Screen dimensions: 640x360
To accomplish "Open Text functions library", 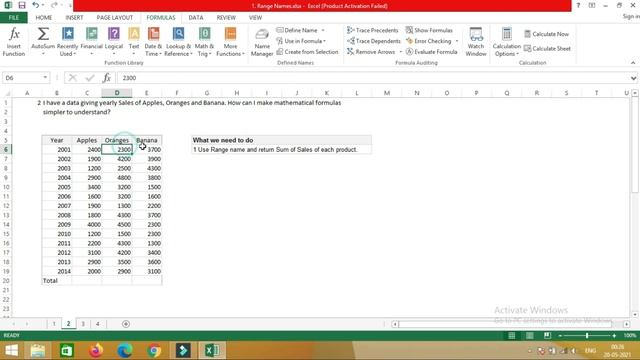I will pyautogui.click(x=134, y=42).
